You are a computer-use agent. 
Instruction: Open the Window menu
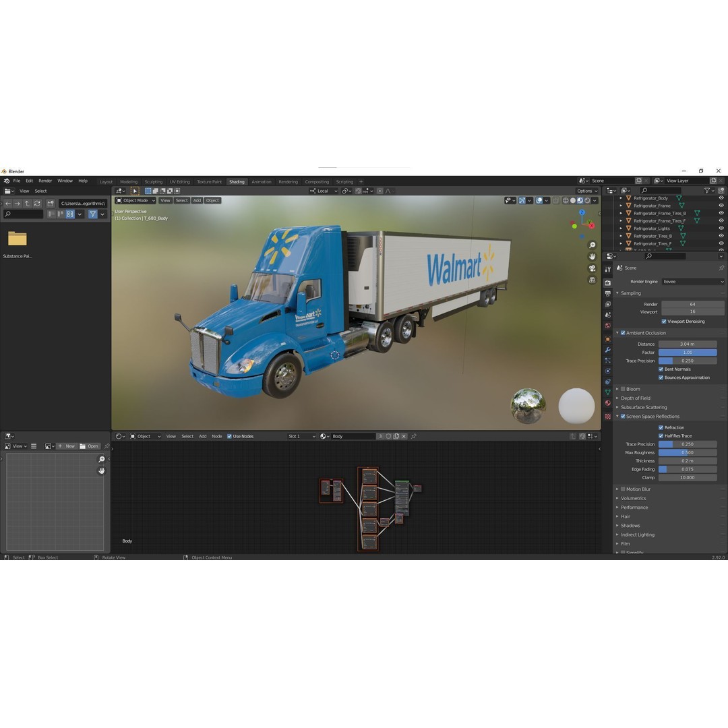[65, 181]
